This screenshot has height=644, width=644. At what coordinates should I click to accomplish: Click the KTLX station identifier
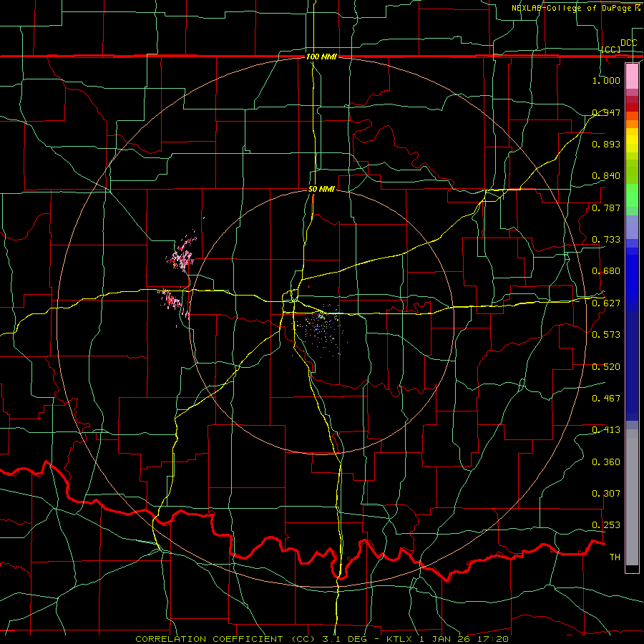point(401,639)
